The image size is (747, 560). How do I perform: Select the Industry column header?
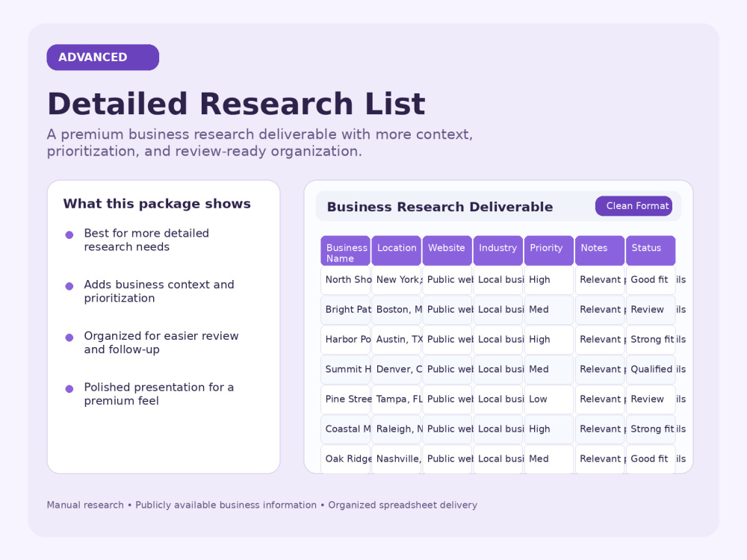(498, 250)
